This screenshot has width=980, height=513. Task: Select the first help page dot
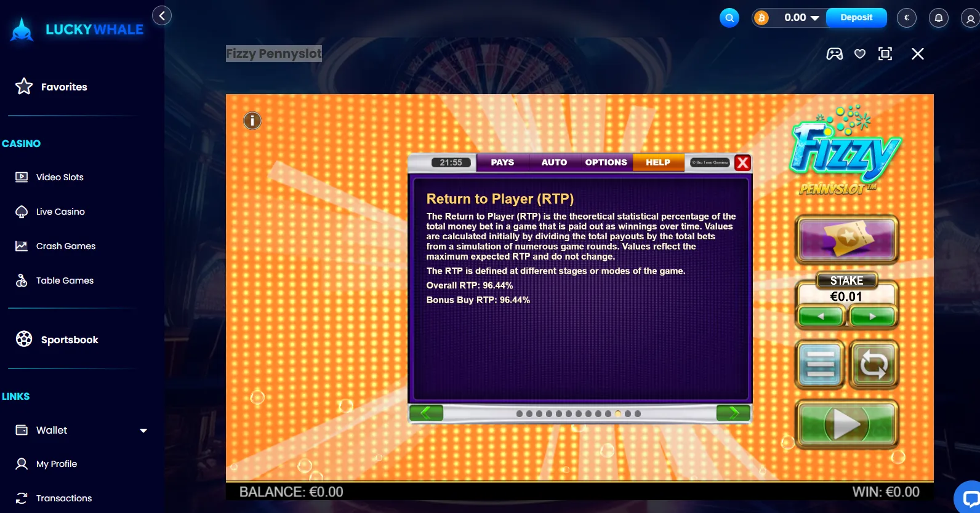tap(520, 414)
